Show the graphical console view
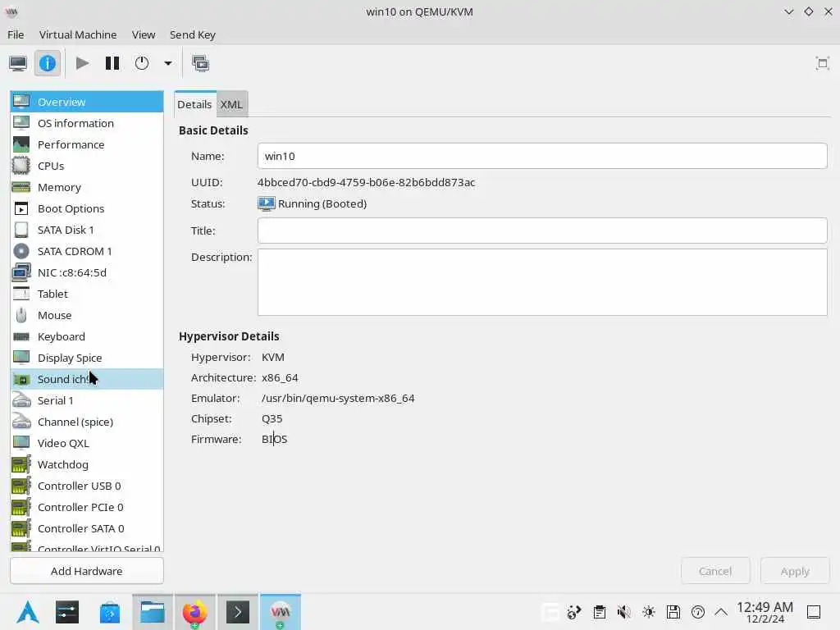840x630 pixels. click(x=18, y=63)
